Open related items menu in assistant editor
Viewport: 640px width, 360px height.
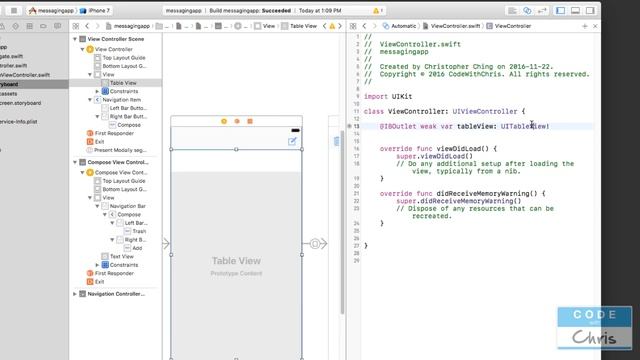[x=353, y=26]
